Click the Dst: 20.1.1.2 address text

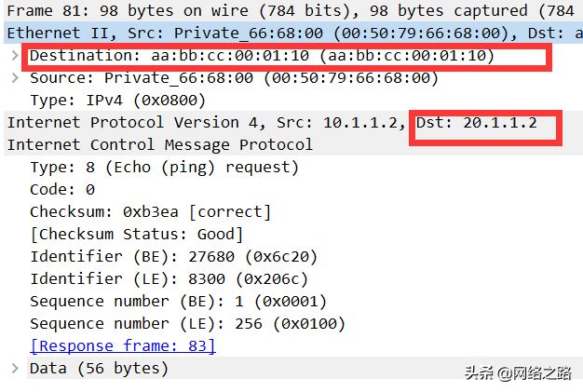[477, 122]
